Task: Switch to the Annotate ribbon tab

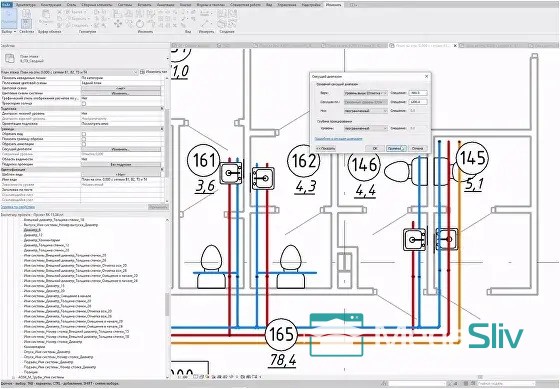Action: tap(166, 5)
